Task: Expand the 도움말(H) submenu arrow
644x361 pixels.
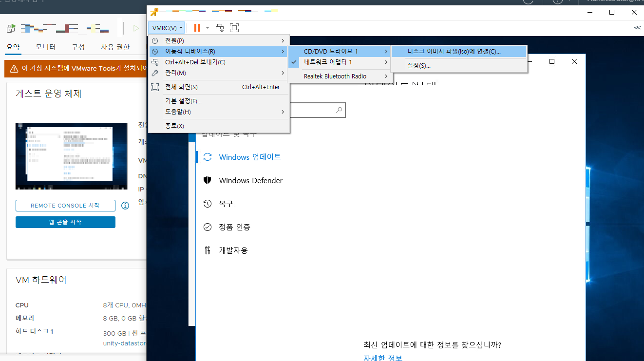Action: (283, 112)
